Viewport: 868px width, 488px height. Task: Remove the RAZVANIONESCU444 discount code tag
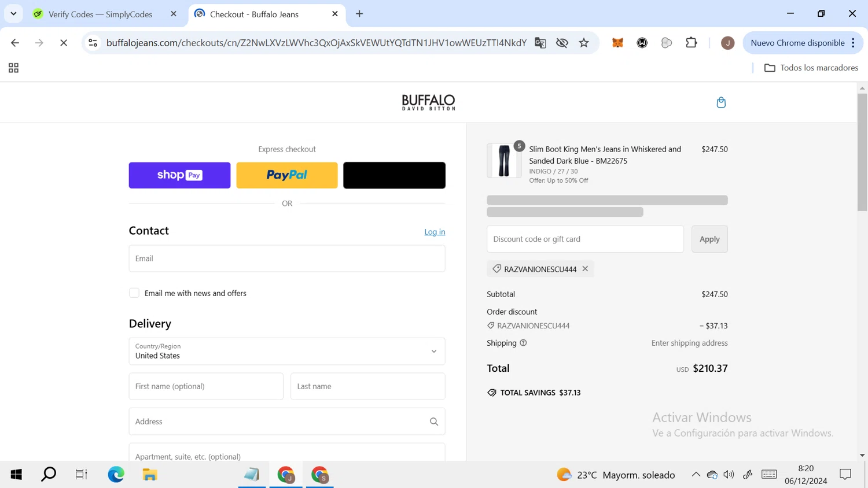585,269
